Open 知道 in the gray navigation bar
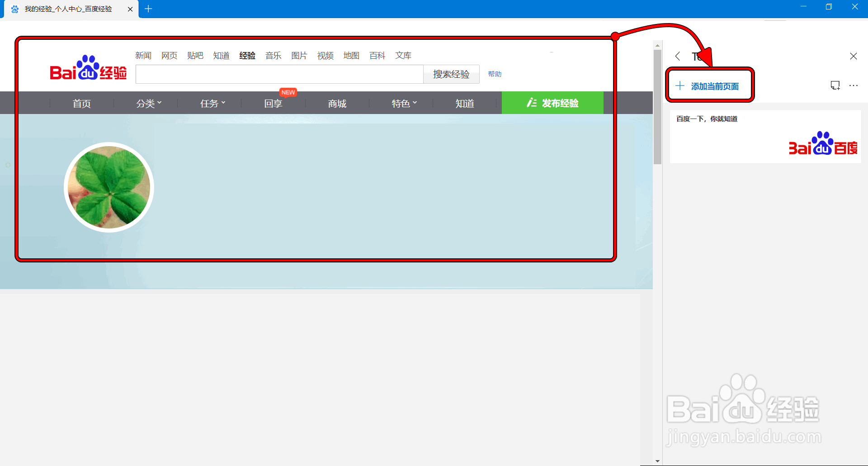This screenshot has height=466, width=868. pyautogui.click(x=465, y=104)
